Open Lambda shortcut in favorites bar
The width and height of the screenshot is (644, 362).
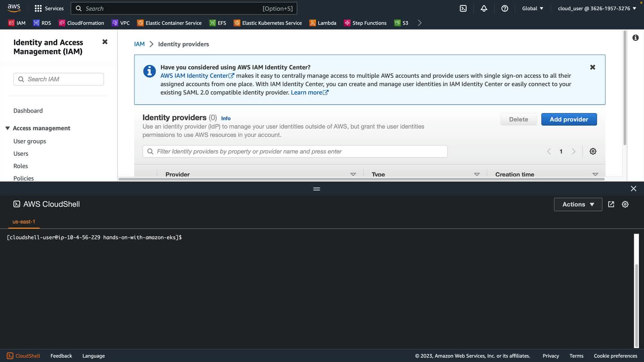coord(323,23)
